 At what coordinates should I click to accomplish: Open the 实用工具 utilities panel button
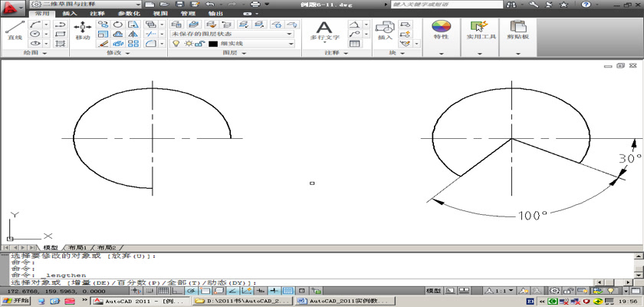click(x=481, y=31)
